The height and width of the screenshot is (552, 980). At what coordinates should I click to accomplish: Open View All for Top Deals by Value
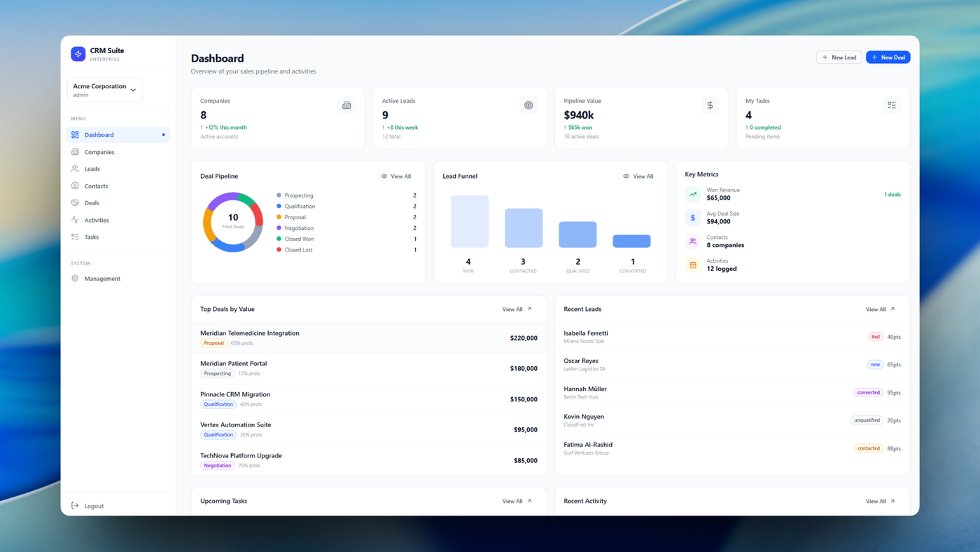(x=516, y=309)
